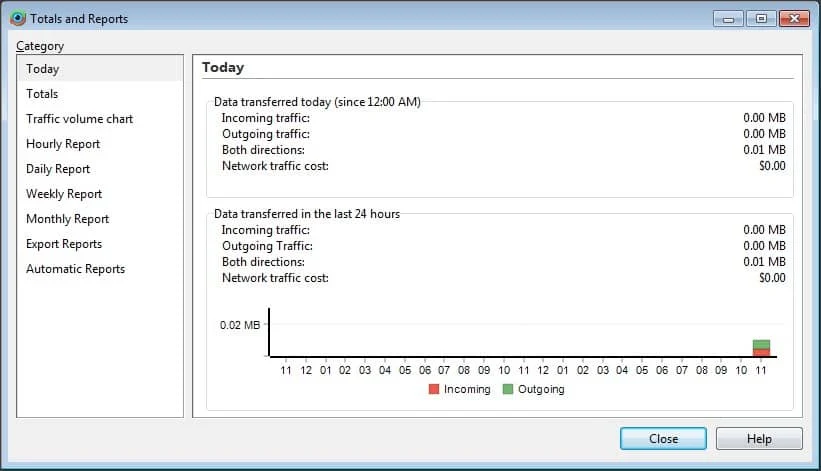This screenshot has height=471, width=821.
Task: Select Today in the Category list
Action: coord(43,69)
